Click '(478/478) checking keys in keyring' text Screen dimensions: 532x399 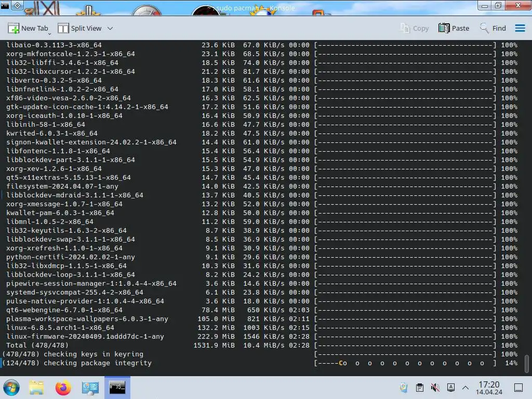coord(73,354)
